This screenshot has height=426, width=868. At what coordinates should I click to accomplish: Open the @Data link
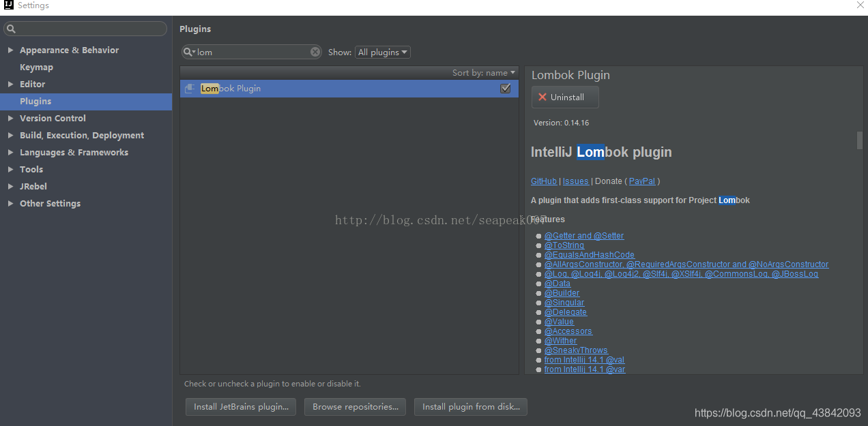coord(558,284)
